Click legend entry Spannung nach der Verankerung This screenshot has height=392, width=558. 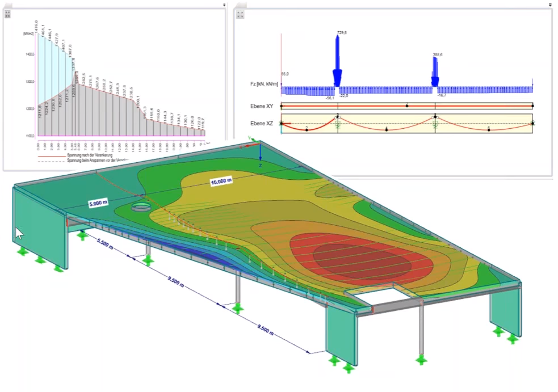tap(89, 155)
